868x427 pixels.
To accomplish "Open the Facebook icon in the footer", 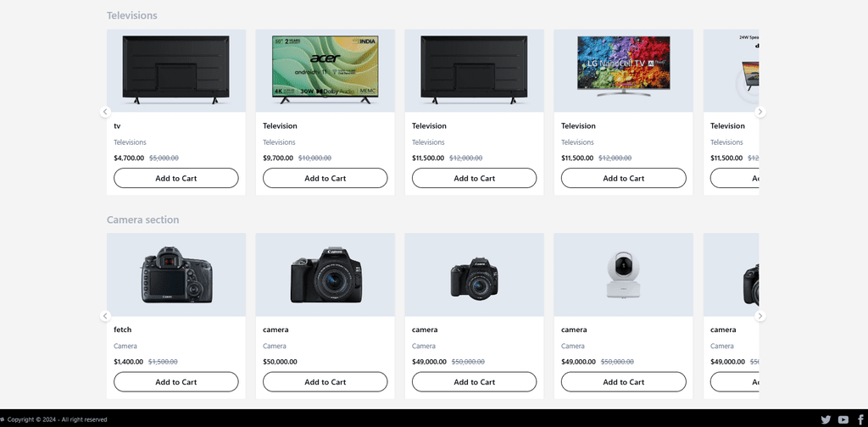I will pos(861,420).
